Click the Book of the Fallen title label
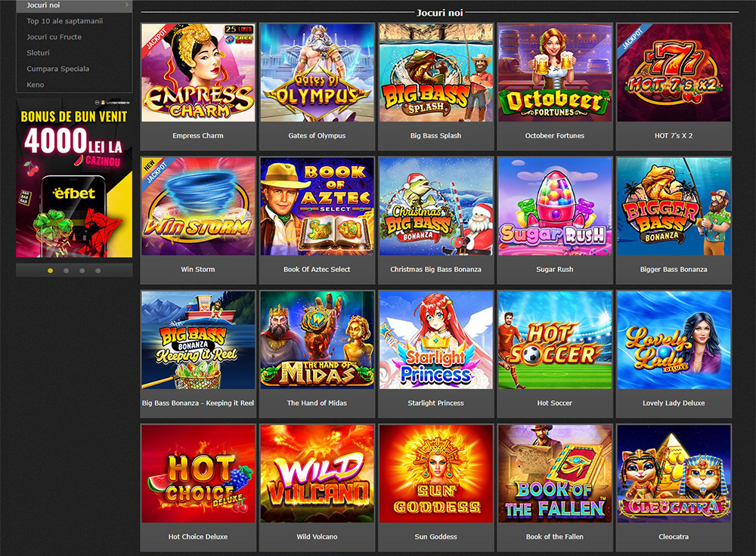 pyautogui.click(x=555, y=536)
